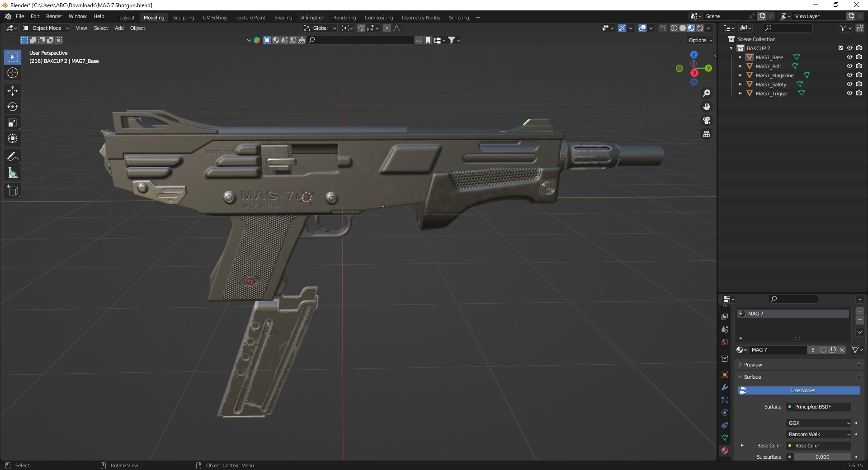Select the Cursor tool
868x470 pixels.
[13, 73]
